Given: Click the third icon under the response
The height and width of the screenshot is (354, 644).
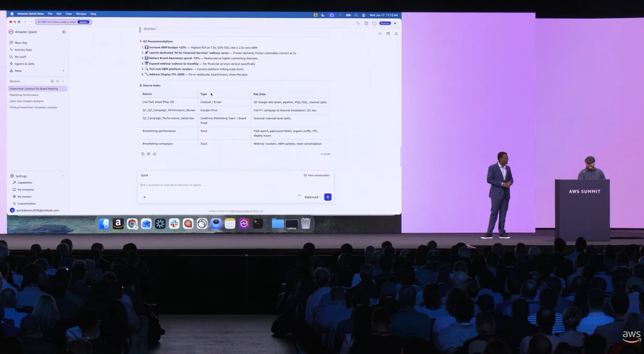Looking at the screenshot, I should 154,154.
